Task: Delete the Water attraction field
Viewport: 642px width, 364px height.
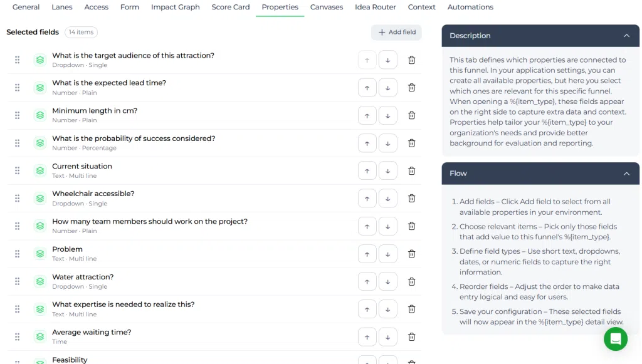Action: (411, 281)
